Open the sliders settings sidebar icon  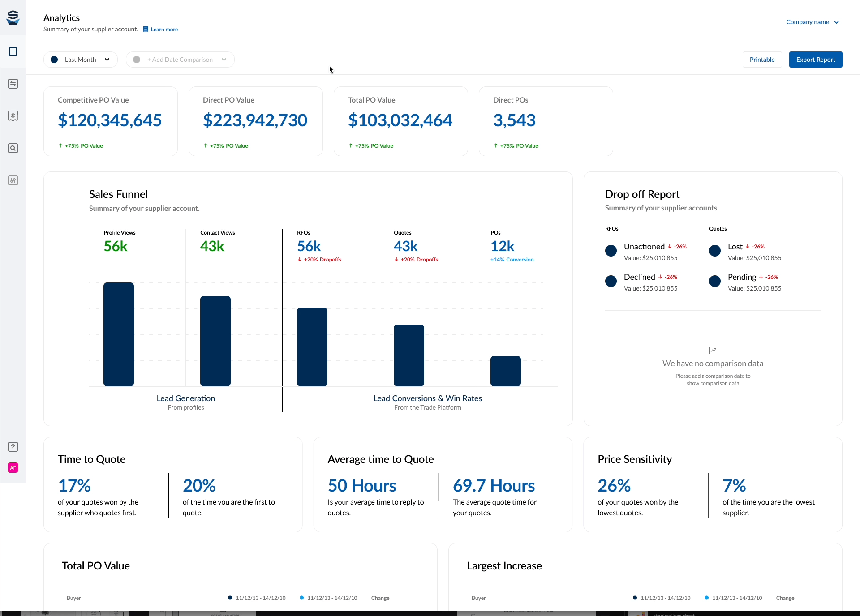tap(13, 180)
